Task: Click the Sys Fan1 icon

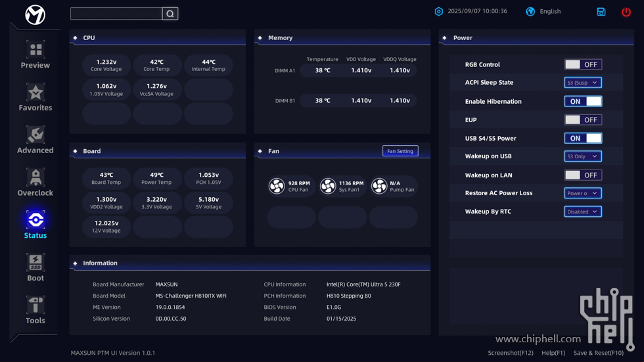Action: click(x=328, y=186)
